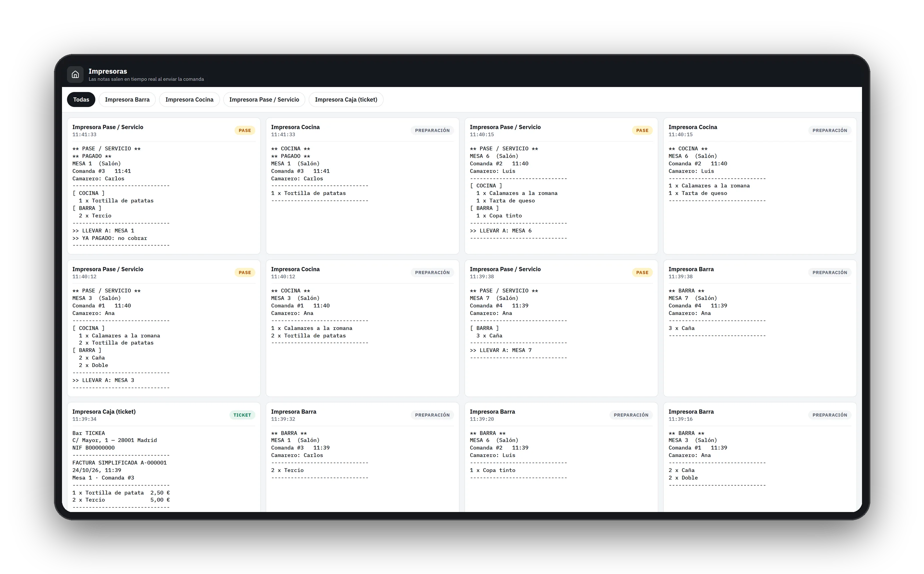The height and width of the screenshot is (574, 924).
Task: Click '1 x Copa tinto' in Barra 11:39:20 card
Action: click(x=493, y=470)
